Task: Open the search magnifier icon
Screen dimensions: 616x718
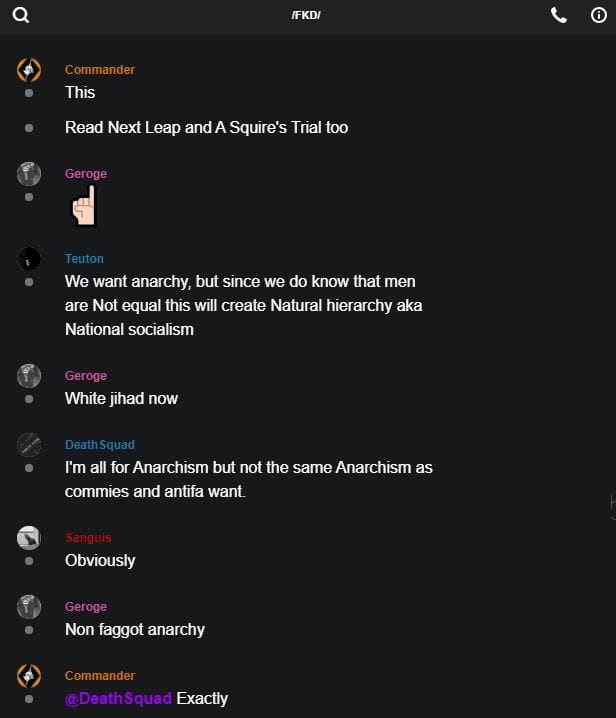Action: (x=21, y=15)
